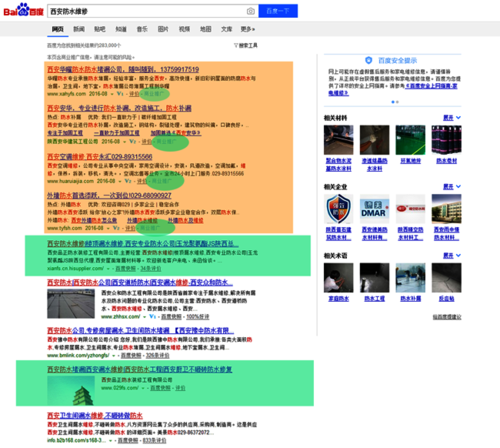Viewport: 500px width, 448px height.
Task: Open the first thumbnail in 相关材料
Action: click(x=338, y=140)
